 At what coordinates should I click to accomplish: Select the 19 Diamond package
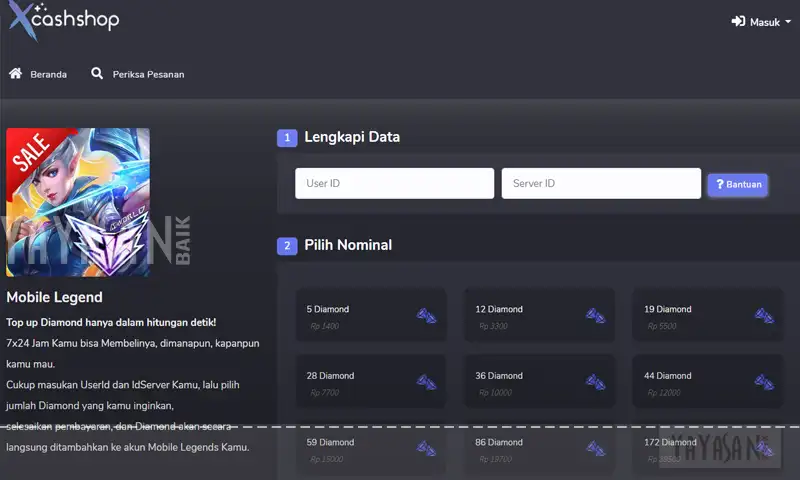click(708, 315)
